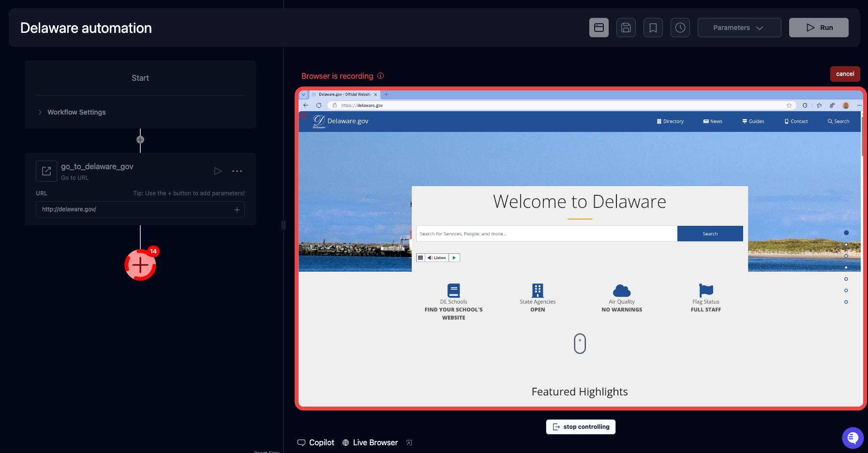Image resolution: width=868 pixels, height=453 pixels.
Task: Click the panel resize handle grip
Action: tap(284, 225)
